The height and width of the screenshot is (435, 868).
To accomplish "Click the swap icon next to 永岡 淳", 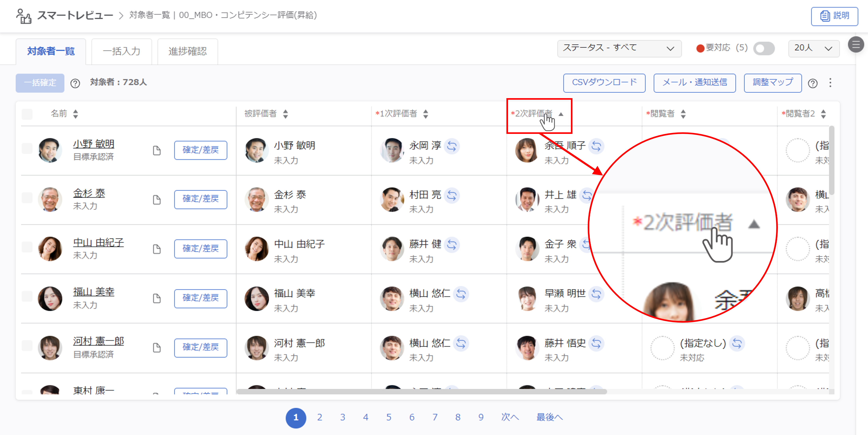I will tap(452, 146).
